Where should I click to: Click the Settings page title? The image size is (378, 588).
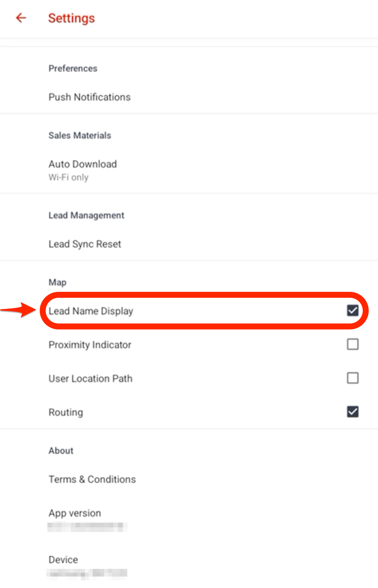coord(71,18)
